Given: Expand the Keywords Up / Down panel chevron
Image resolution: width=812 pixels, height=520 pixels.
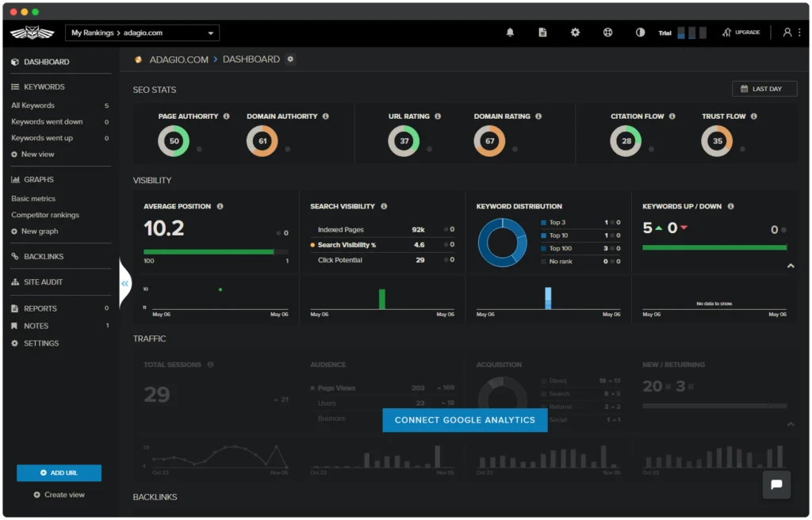Looking at the screenshot, I should 791,267.
